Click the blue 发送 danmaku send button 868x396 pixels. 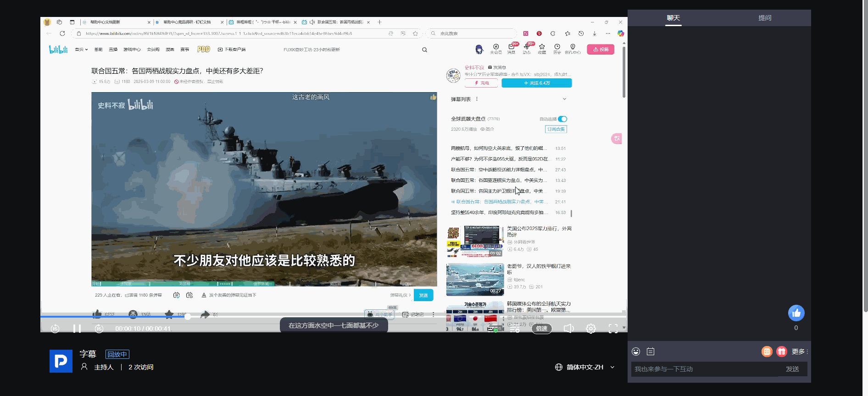tap(423, 295)
